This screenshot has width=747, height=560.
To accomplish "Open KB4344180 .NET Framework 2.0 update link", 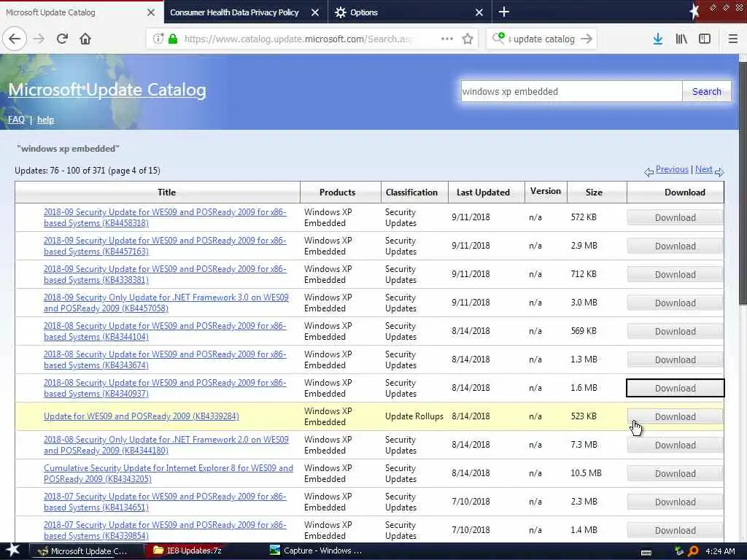I will pyautogui.click(x=166, y=445).
